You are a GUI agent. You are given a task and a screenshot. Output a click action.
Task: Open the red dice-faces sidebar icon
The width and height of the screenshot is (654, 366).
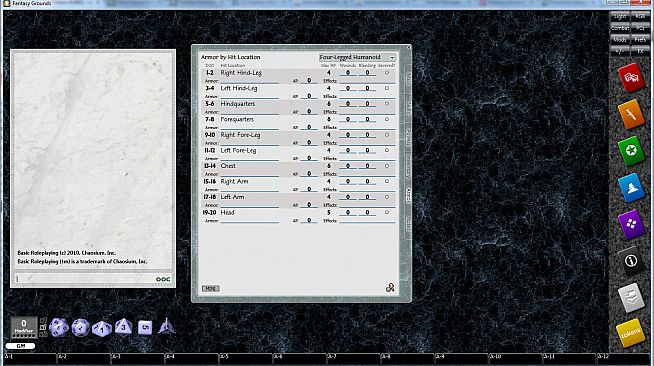[x=631, y=78]
